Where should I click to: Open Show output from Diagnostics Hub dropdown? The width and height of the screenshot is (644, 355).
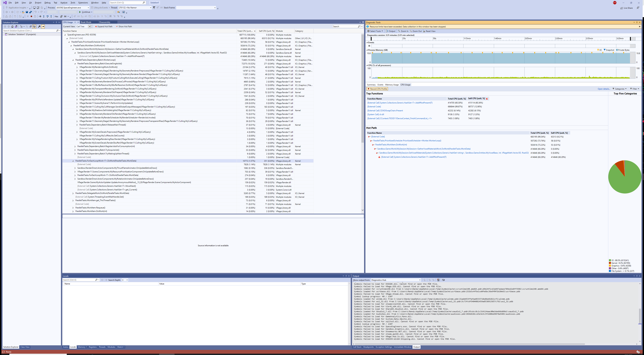pyautogui.click(x=396, y=280)
